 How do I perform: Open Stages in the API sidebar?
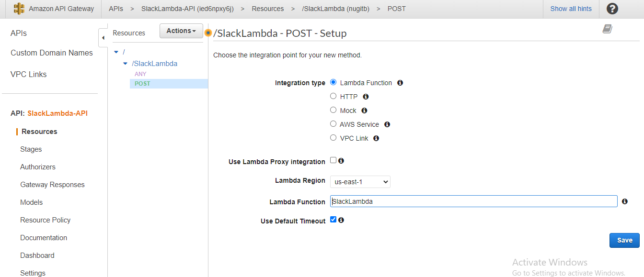[x=31, y=149]
